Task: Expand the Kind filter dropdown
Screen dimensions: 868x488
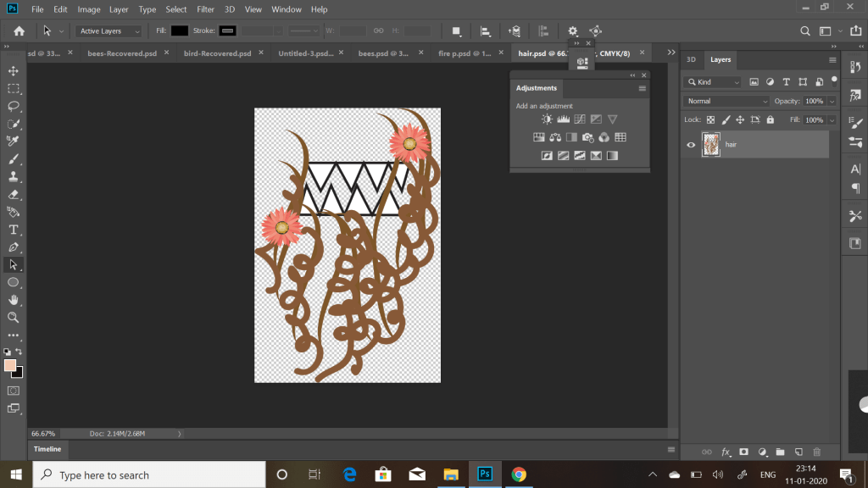Action: coord(713,82)
